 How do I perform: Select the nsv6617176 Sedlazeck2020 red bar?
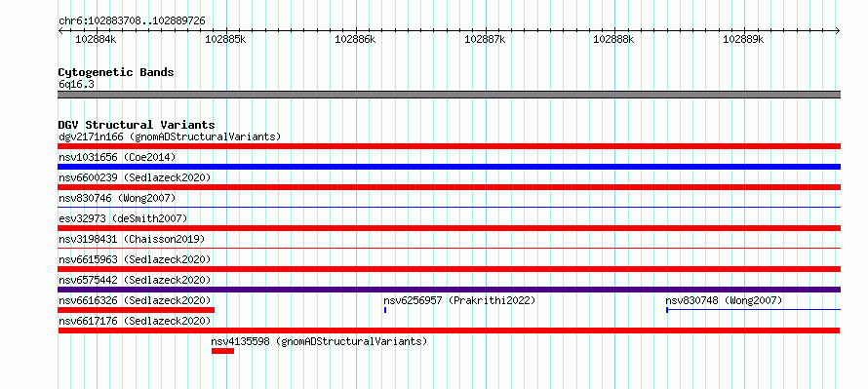coord(449,331)
